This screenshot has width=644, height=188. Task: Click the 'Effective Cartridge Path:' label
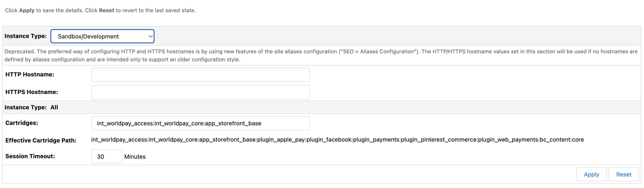41,140
